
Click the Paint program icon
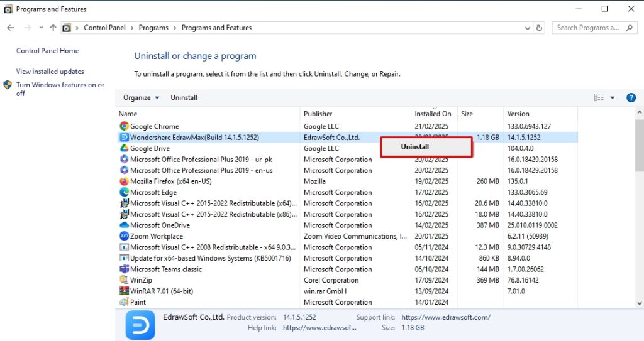[x=124, y=302]
